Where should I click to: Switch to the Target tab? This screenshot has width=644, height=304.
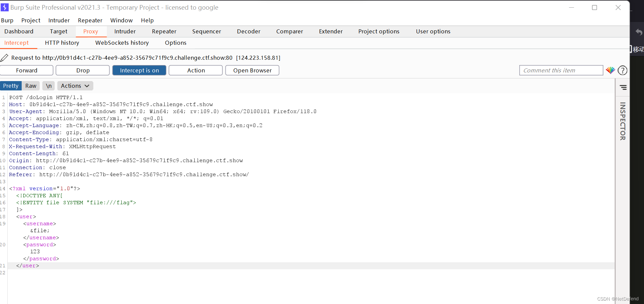(59, 31)
